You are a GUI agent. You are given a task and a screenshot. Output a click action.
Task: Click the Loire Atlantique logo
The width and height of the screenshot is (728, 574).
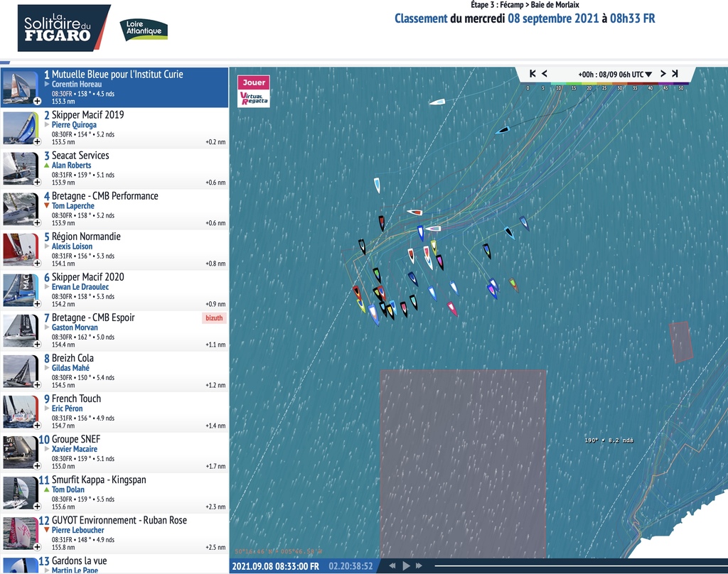click(144, 28)
